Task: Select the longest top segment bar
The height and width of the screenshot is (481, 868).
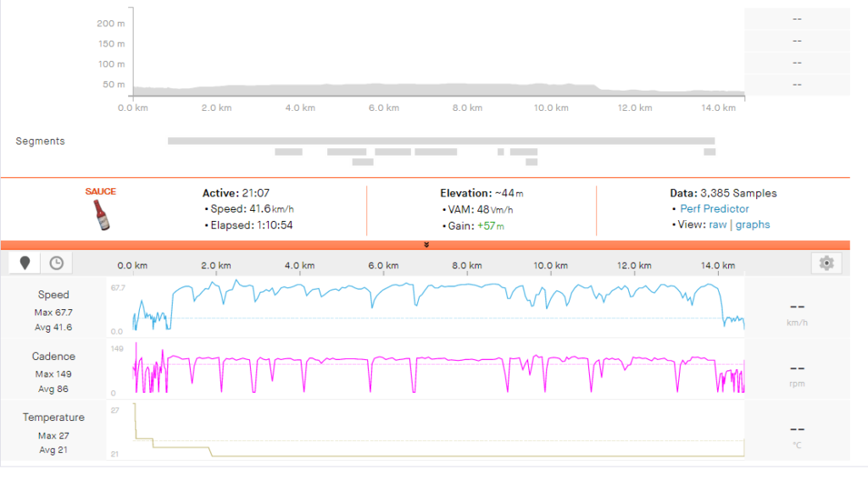Action: (441, 141)
